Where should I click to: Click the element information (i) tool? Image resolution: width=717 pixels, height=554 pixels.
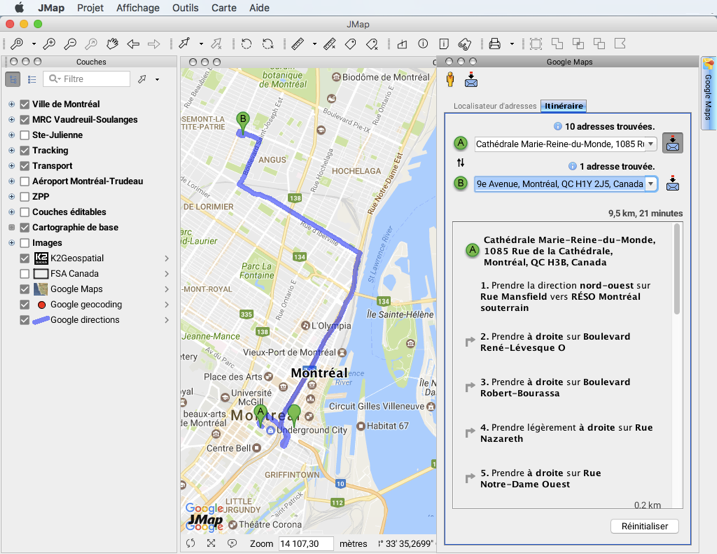coord(423,44)
